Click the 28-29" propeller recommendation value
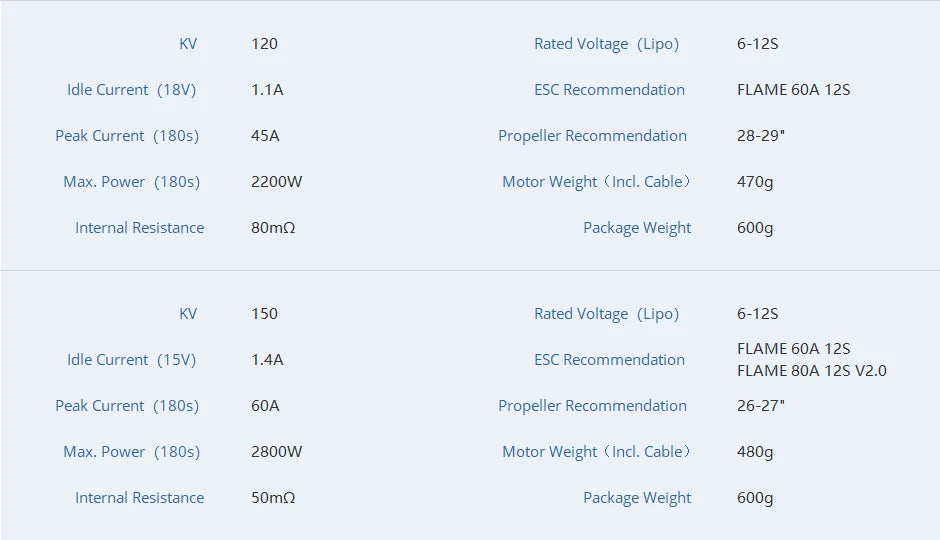Viewport: 940px width, 540px height. point(761,136)
